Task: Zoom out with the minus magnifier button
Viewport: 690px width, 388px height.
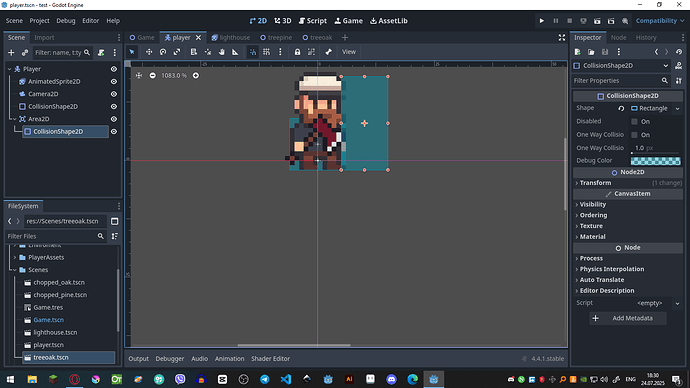Action: click(152, 76)
